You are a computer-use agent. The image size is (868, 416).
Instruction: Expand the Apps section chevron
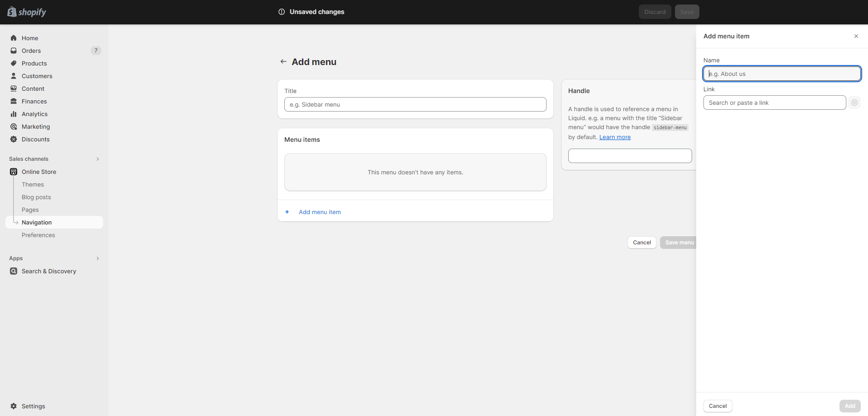[x=98, y=258]
